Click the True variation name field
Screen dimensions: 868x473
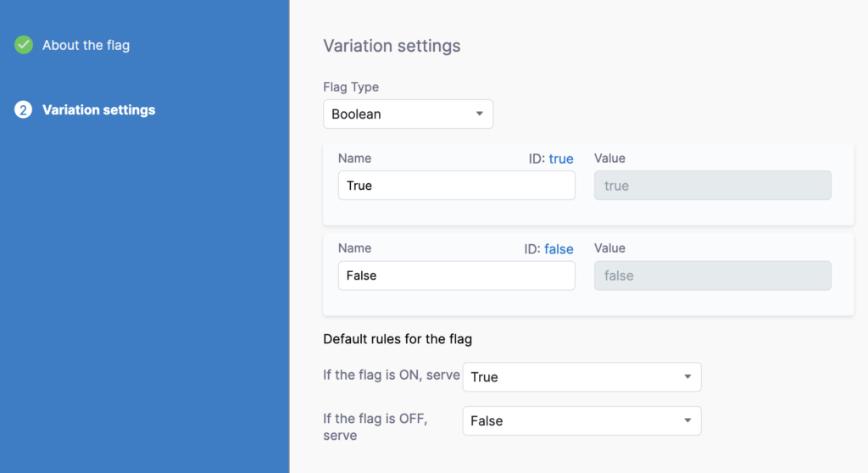[x=457, y=186]
